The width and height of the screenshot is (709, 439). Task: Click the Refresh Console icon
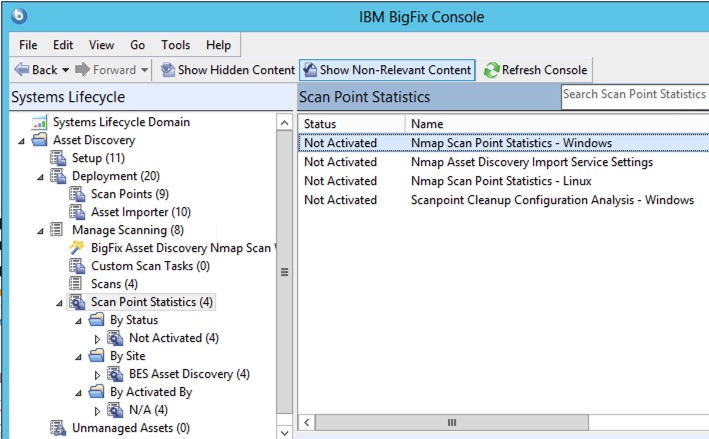[491, 70]
